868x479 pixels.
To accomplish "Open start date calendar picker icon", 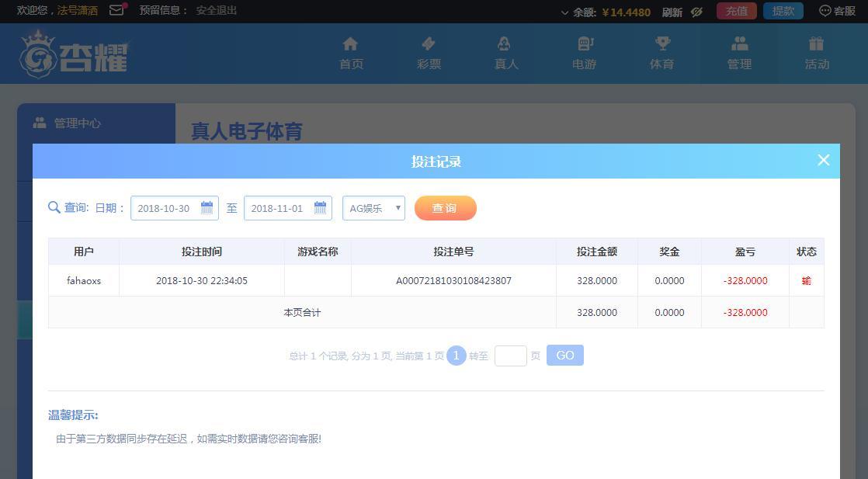I will click(207, 208).
